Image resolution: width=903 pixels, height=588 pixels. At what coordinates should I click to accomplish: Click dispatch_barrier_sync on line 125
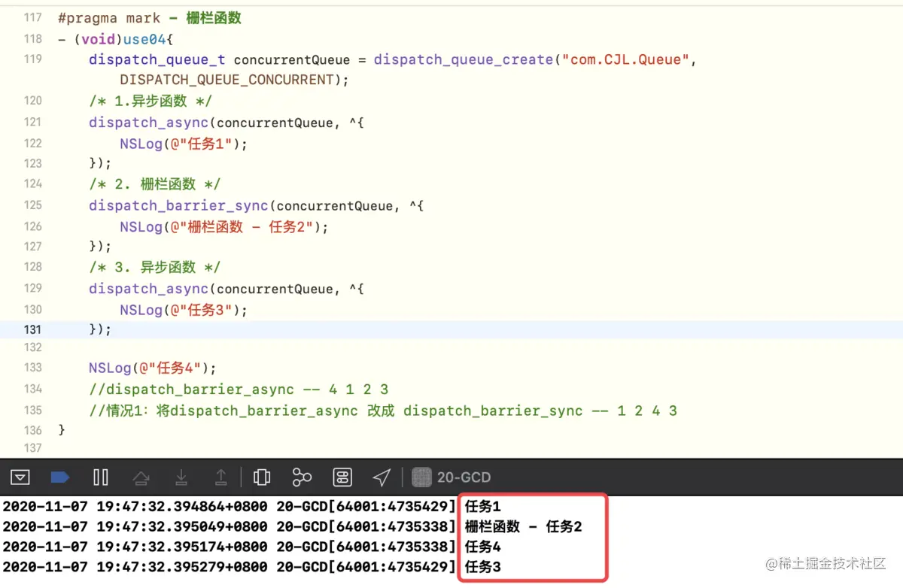click(x=179, y=205)
